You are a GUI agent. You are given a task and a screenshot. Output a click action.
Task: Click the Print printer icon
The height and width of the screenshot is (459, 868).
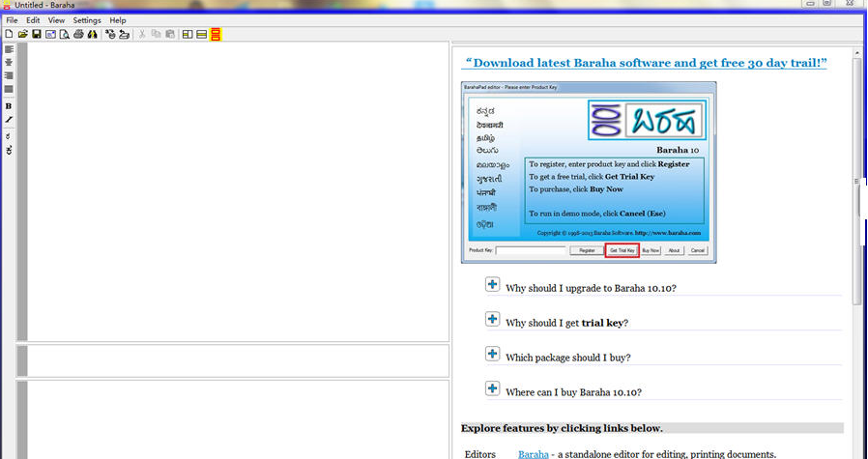click(x=78, y=35)
